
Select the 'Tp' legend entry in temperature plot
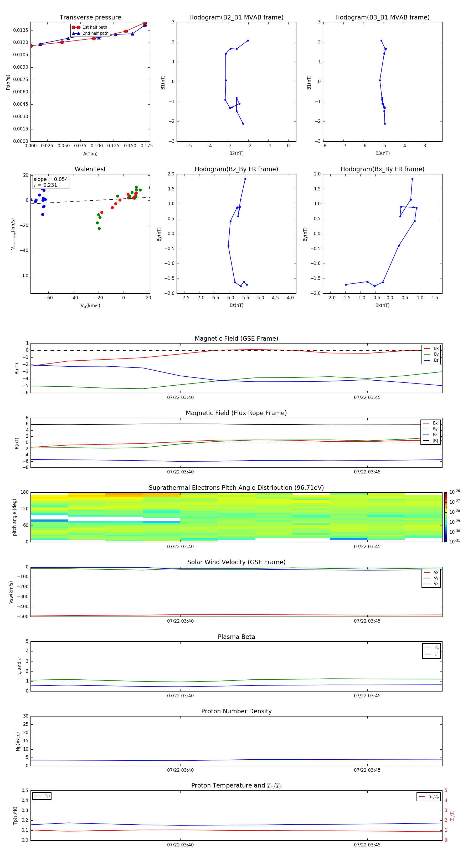click(x=42, y=796)
